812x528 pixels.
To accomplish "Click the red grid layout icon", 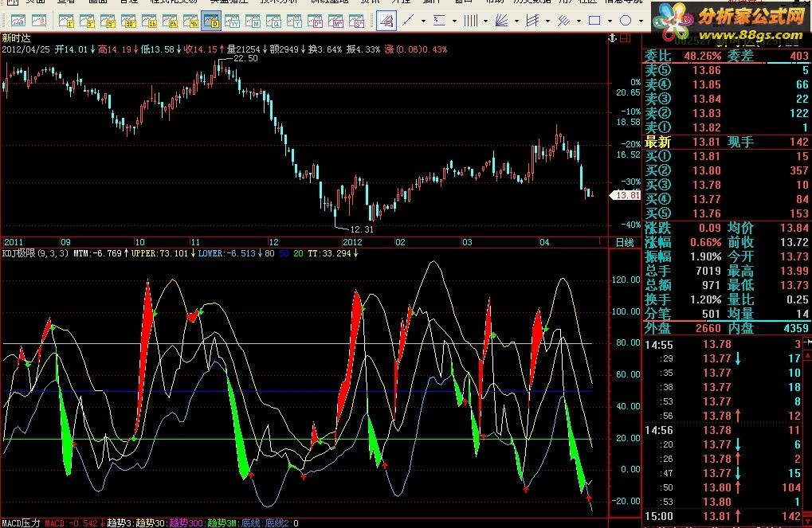I will tap(626, 37).
